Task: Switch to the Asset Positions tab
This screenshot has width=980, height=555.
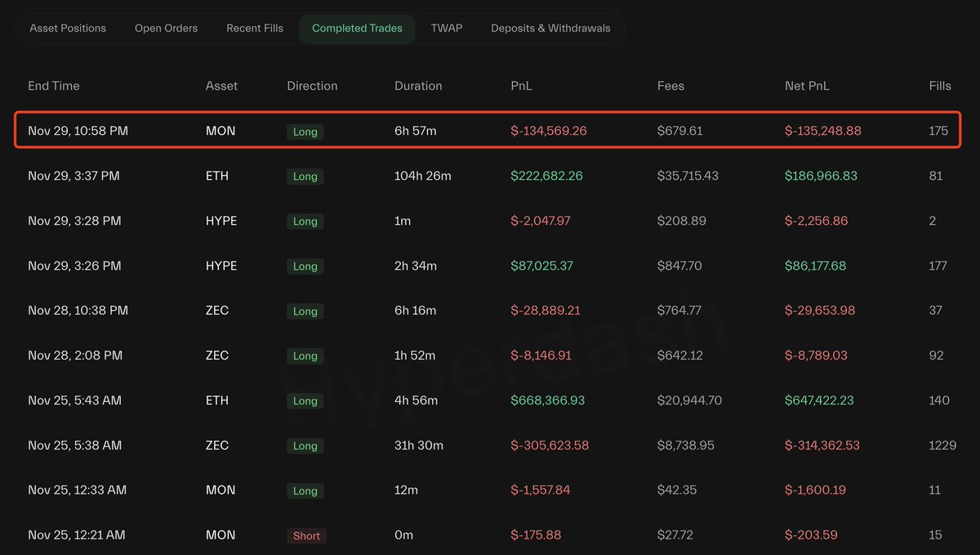Action: 68,28
